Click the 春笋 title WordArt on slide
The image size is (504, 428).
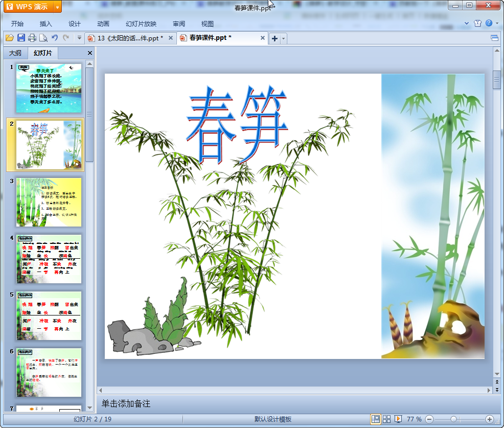coord(237,125)
